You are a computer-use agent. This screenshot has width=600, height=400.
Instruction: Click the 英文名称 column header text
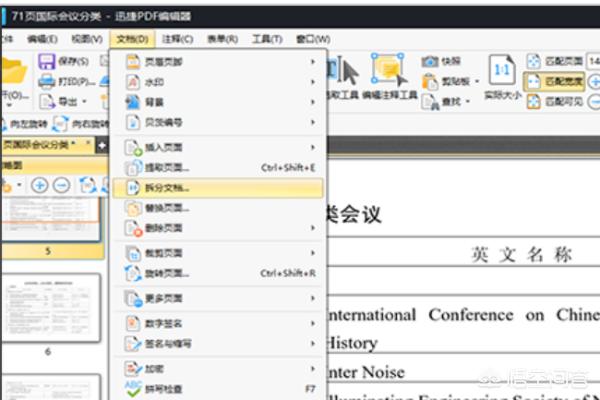[522, 254]
